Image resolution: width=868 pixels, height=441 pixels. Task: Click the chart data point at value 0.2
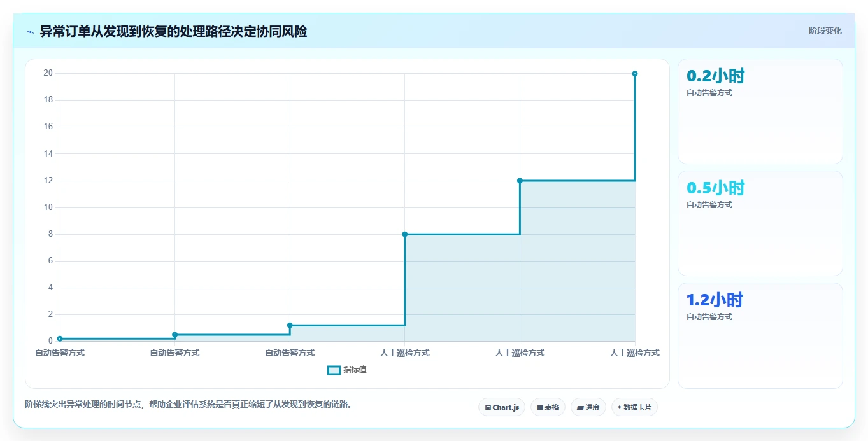60,339
